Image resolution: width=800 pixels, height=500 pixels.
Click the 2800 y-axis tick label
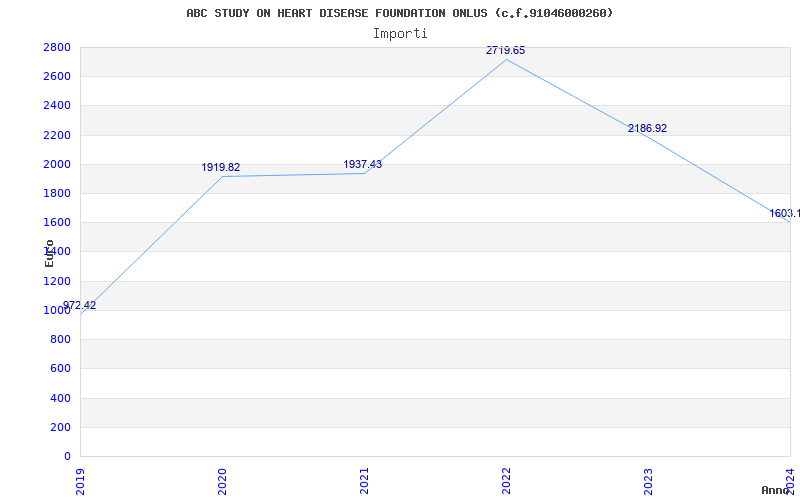[57, 47]
